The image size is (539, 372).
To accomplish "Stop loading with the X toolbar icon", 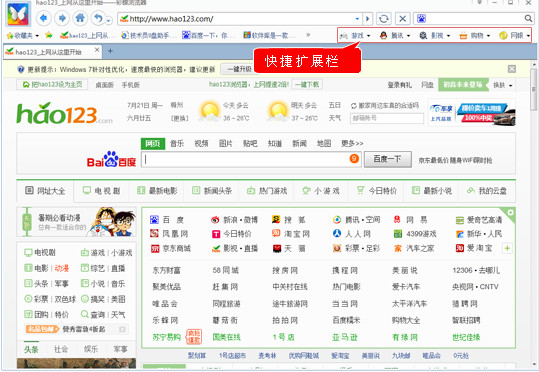I will tap(403, 19).
